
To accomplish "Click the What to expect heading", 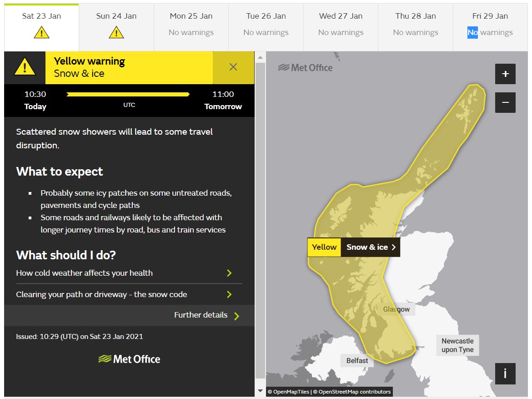I will pos(60,172).
